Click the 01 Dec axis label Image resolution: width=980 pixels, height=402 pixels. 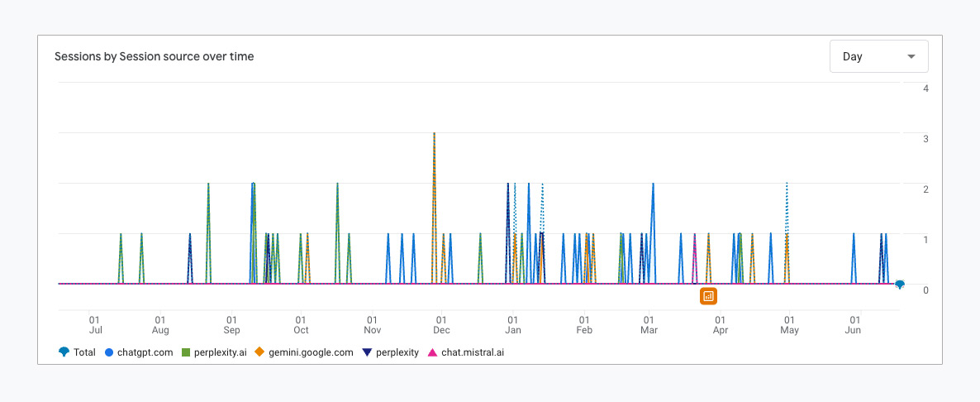(441, 324)
